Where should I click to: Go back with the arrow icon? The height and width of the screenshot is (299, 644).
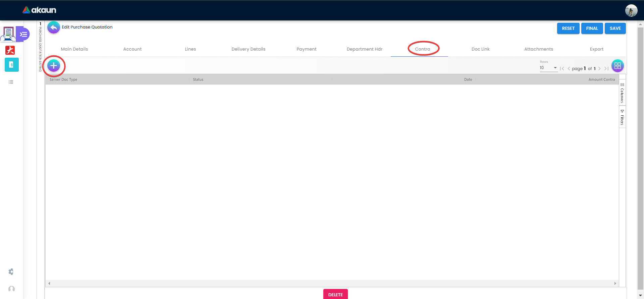click(54, 27)
